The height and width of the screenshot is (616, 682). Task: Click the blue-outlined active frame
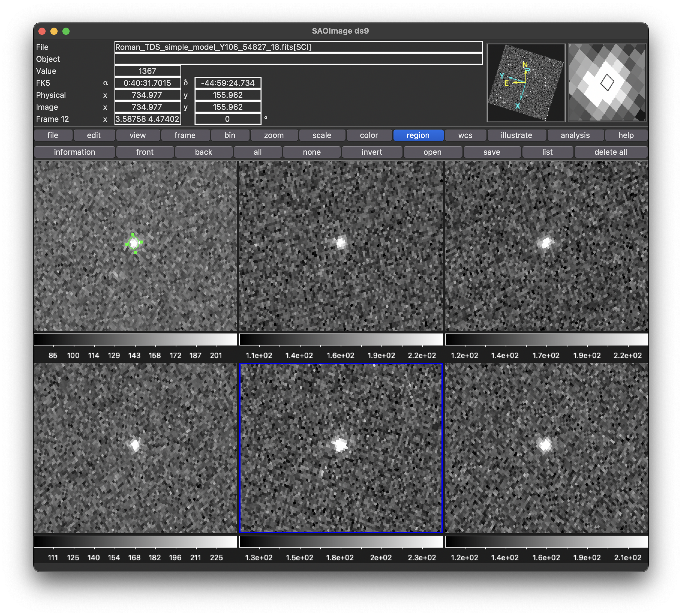pyautogui.click(x=341, y=448)
